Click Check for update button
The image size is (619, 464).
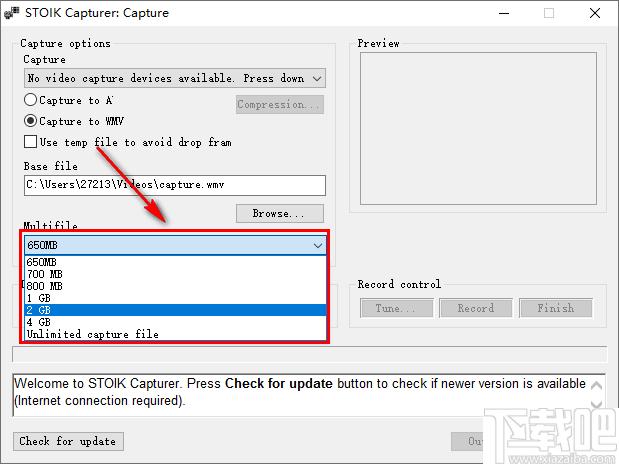coord(68,441)
